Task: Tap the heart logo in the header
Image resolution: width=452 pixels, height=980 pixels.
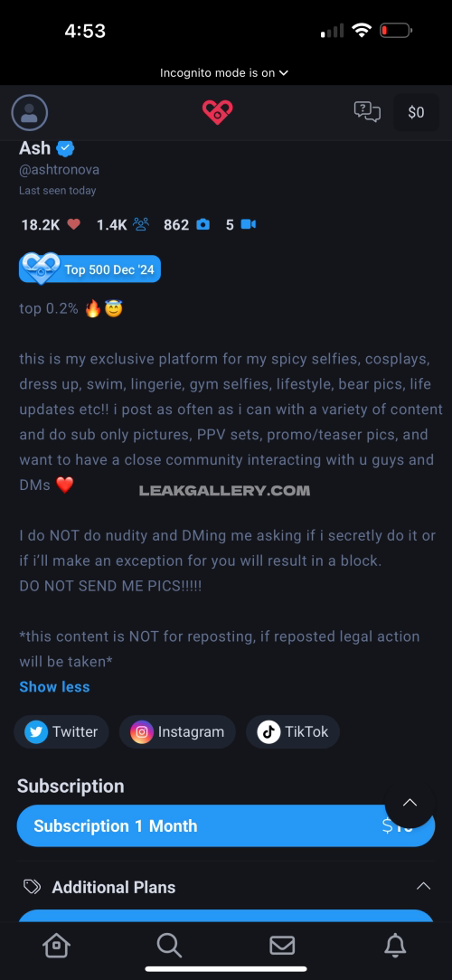Action: [x=218, y=112]
